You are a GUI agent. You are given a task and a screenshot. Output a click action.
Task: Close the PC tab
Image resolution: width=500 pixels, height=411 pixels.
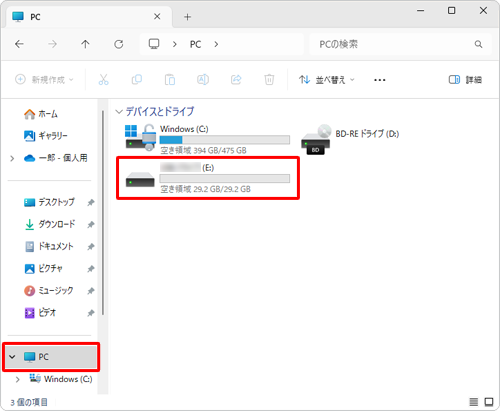click(157, 16)
